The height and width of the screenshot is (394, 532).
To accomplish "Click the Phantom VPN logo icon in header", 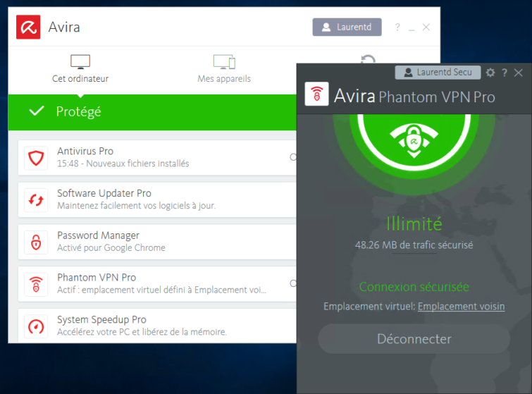I will pos(316,94).
